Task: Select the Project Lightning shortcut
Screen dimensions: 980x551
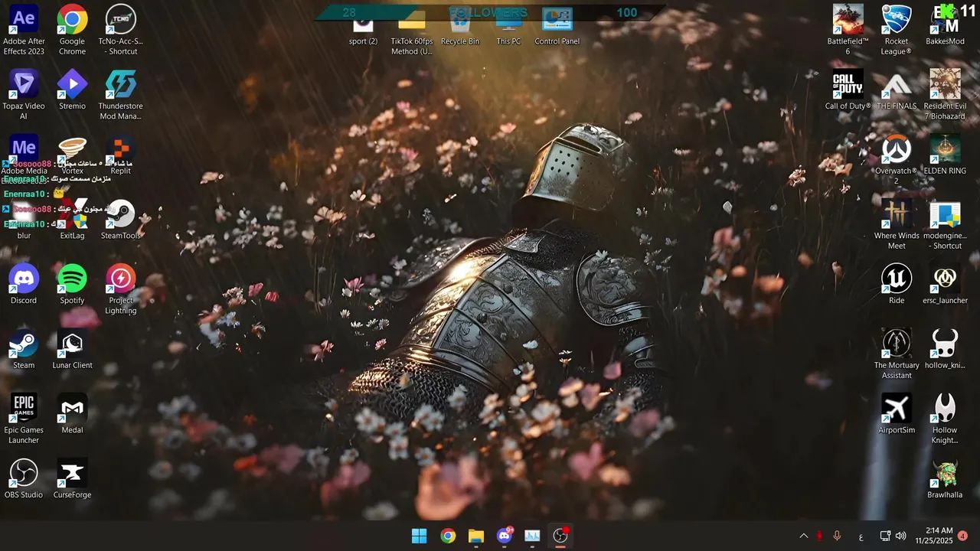Action: click(x=120, y=289)
